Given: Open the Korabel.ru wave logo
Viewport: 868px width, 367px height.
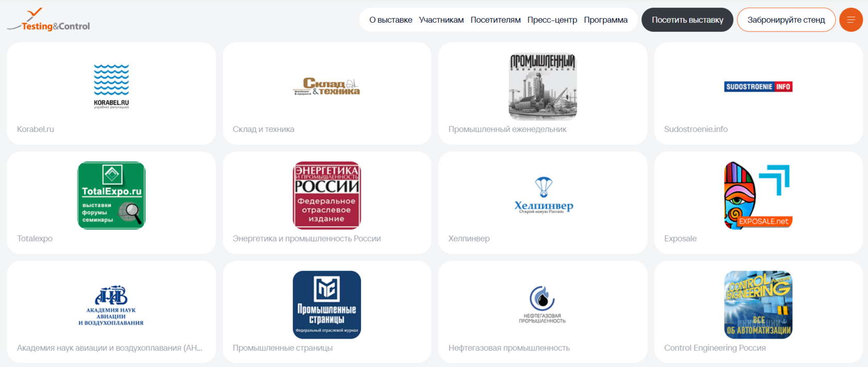Looking at the screenshot, I should pos(111,86).
